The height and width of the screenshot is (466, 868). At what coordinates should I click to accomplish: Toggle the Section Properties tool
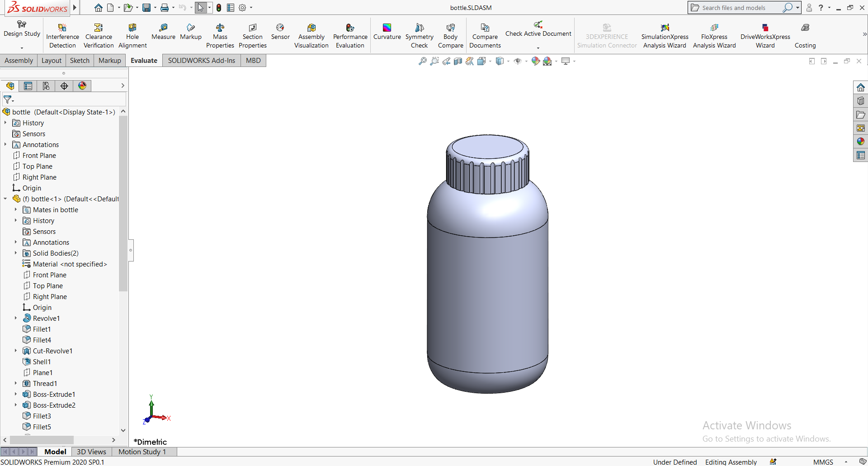(x=252, y=36)
